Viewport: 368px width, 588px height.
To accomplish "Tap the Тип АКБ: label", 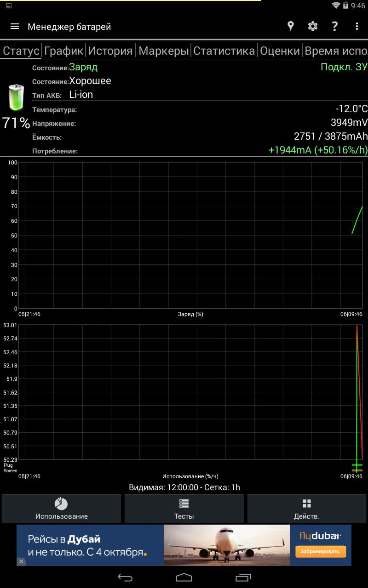I will coord(46,96).
